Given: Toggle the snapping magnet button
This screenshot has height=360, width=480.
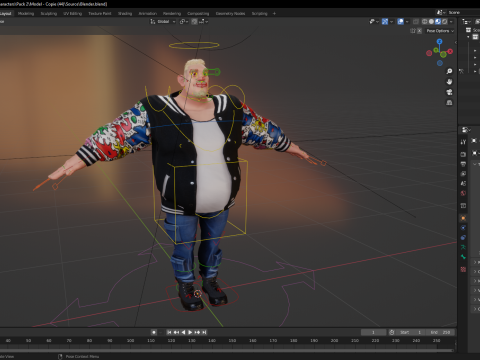Looking at the screenshot, I should click(194, 21).
